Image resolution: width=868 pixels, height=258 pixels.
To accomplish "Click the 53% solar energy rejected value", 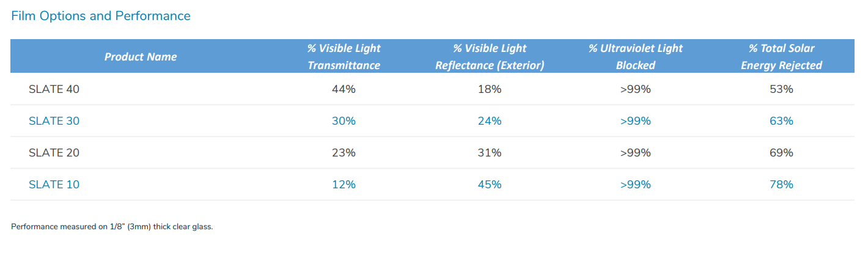I will coord(781,89).
